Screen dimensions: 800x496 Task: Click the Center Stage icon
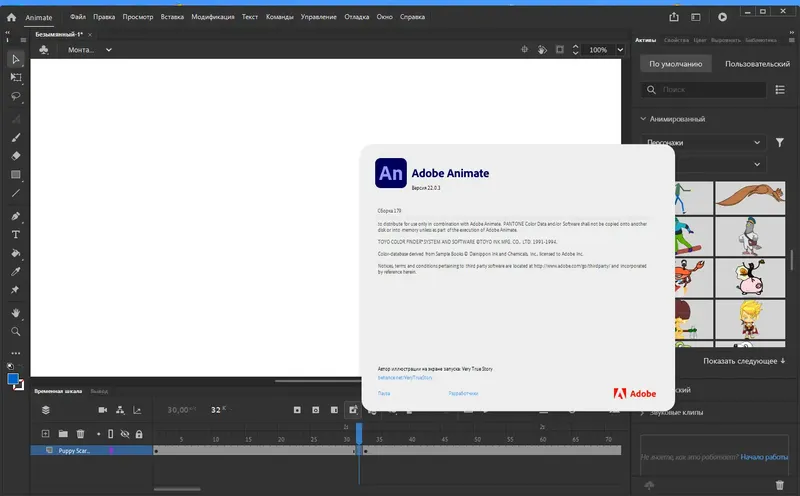524,49
